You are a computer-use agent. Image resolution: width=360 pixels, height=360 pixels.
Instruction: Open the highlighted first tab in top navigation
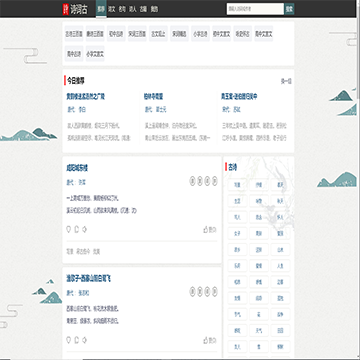pos(101,9)
